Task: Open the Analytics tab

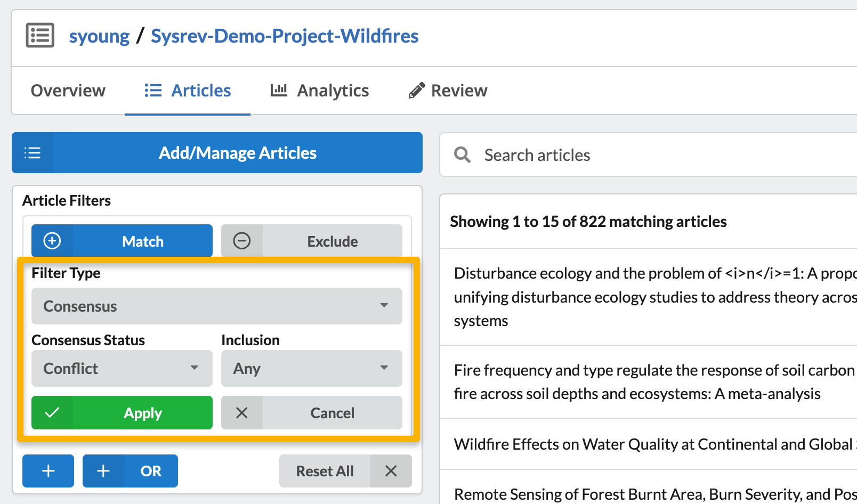Action: [320, 91]
